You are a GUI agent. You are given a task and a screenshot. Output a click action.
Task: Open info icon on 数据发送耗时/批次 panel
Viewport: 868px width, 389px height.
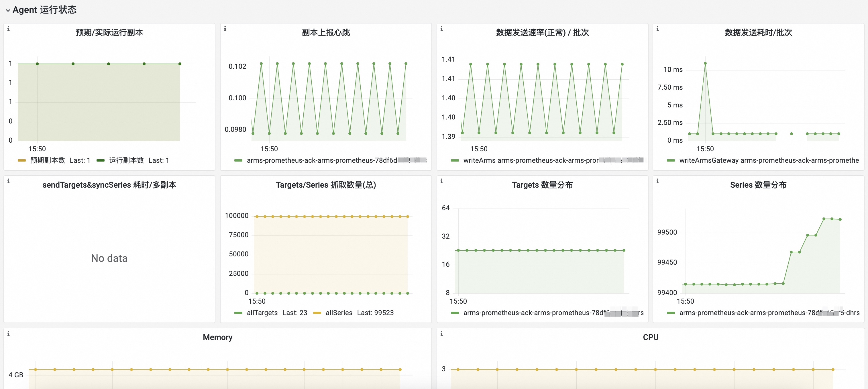point(657,29)
